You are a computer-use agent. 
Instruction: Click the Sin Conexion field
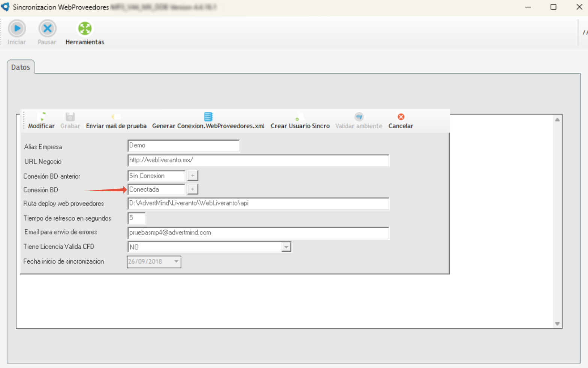click(x=156, y=176)
